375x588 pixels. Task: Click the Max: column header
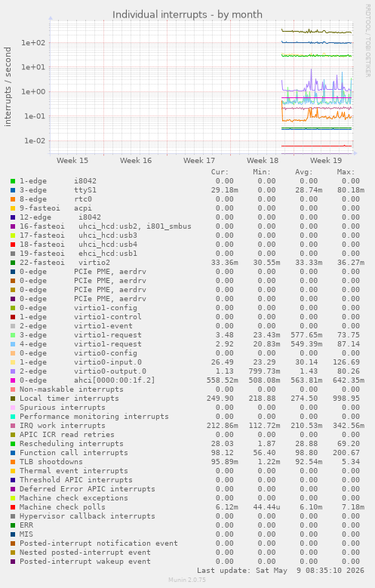click(x=346, y=172)
